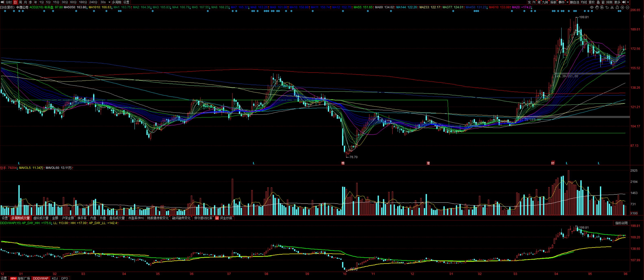Toggle the chart lock icon
This screenshot has height=280, width=644.
tap(617, 7)
